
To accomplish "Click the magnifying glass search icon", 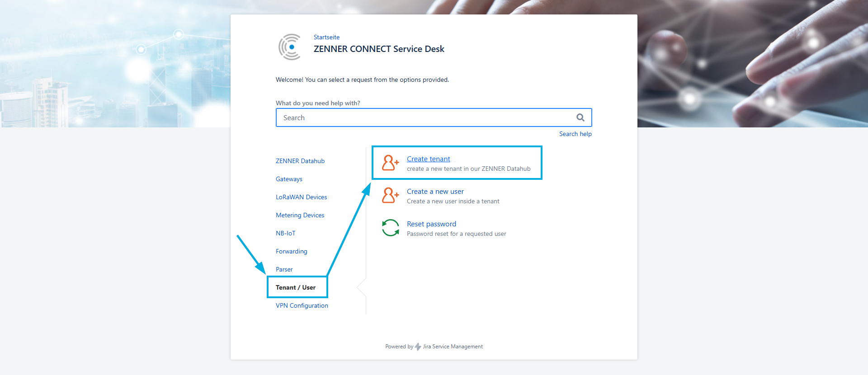I will pos(580,117).
